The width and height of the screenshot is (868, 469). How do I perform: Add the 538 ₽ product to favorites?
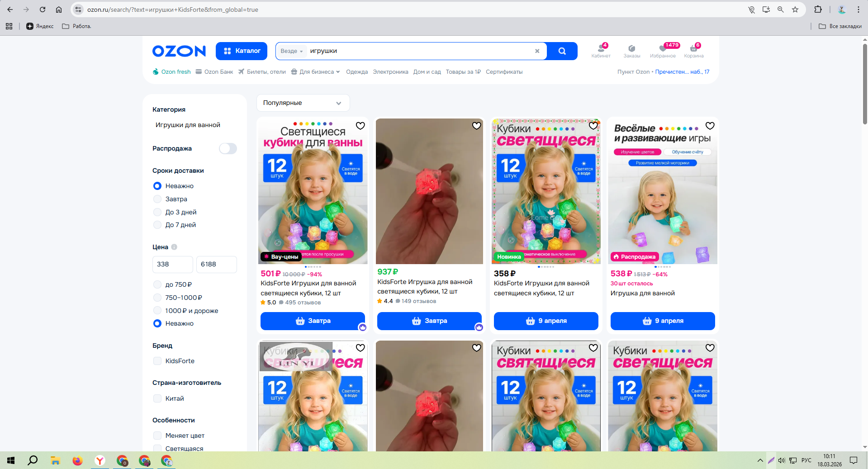click(710, 126)
